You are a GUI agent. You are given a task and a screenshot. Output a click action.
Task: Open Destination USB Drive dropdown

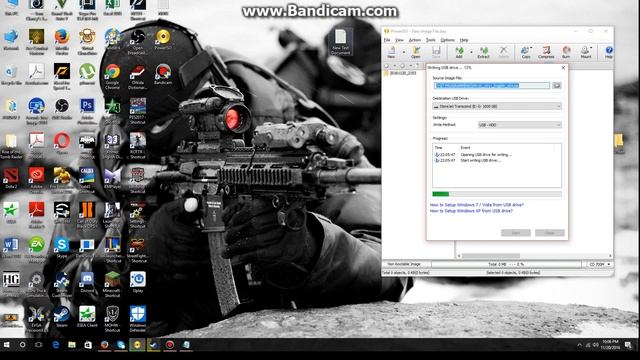[497, 106]
